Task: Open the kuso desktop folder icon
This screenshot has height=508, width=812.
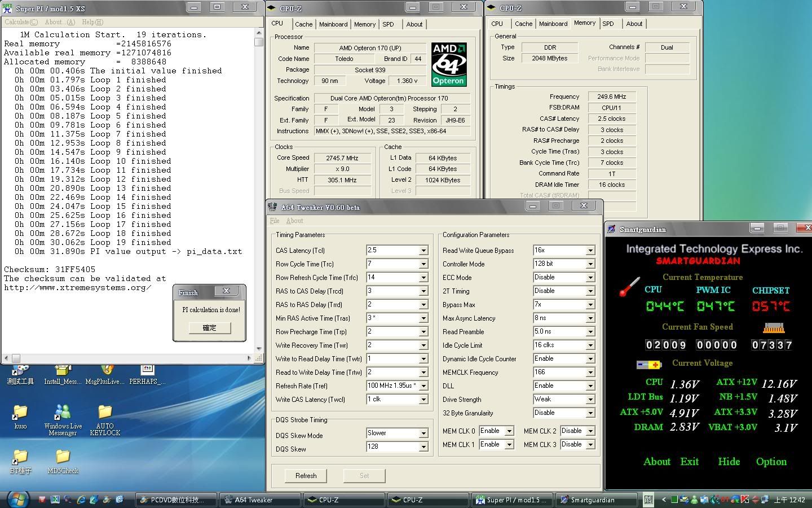Action: 20,414
